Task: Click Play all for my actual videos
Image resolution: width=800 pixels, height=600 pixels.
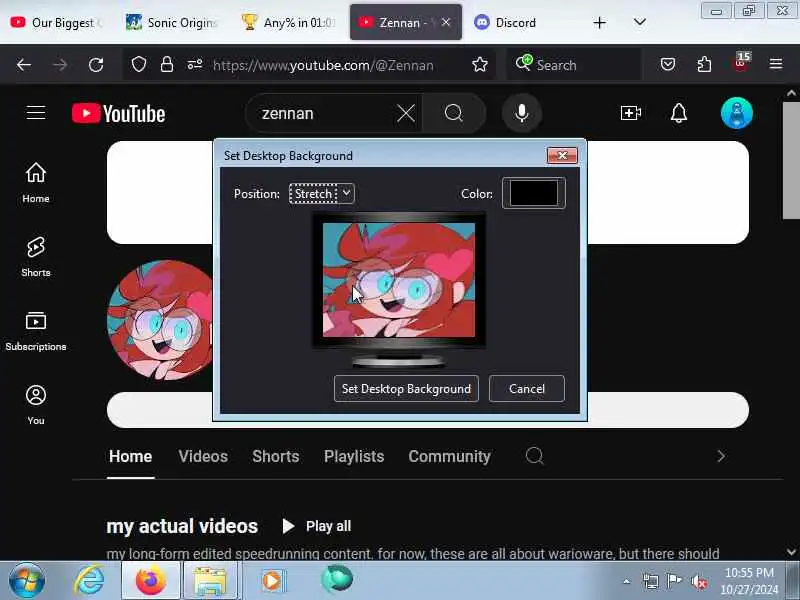Action: pyautogui.click(x=317, y=526)
